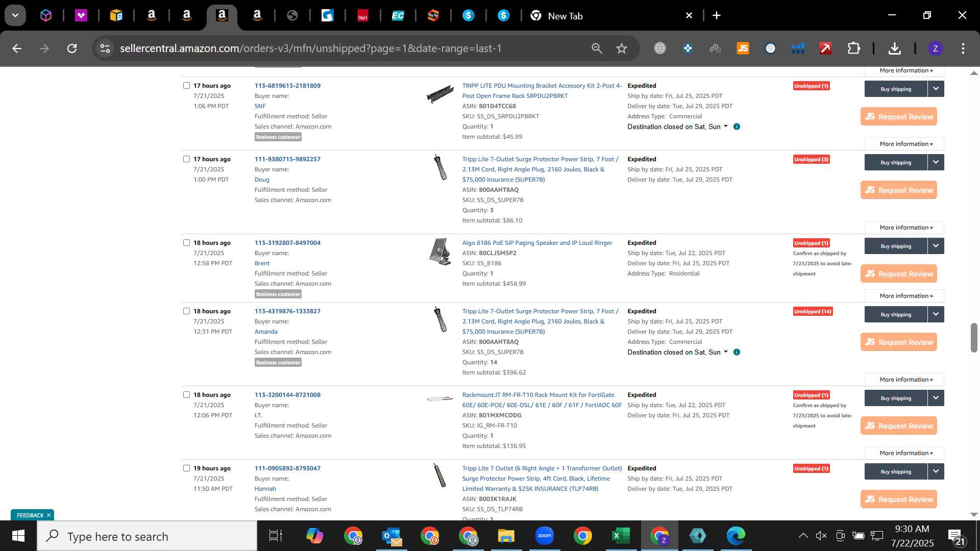Expand More information below Amanda order
The height and width of the screenshot is (551, 980).
(905, 380)
